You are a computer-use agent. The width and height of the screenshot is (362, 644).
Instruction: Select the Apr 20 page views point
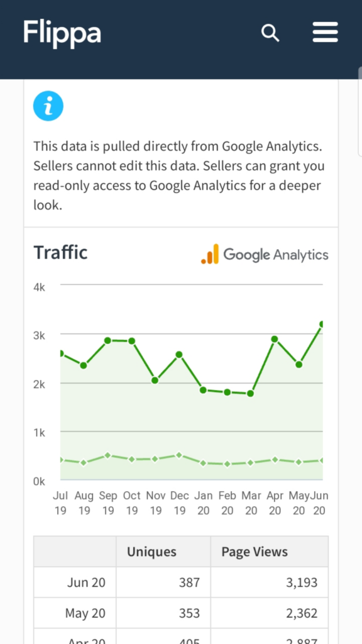[x=275, y=339]
